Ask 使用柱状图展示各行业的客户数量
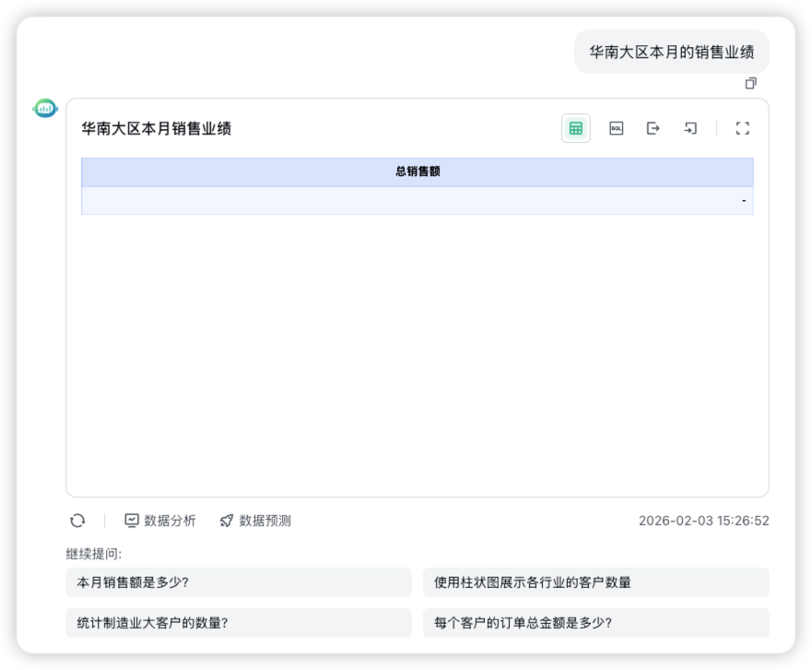Viewport: 812px width, 670px height. click(x=594, y=582)
